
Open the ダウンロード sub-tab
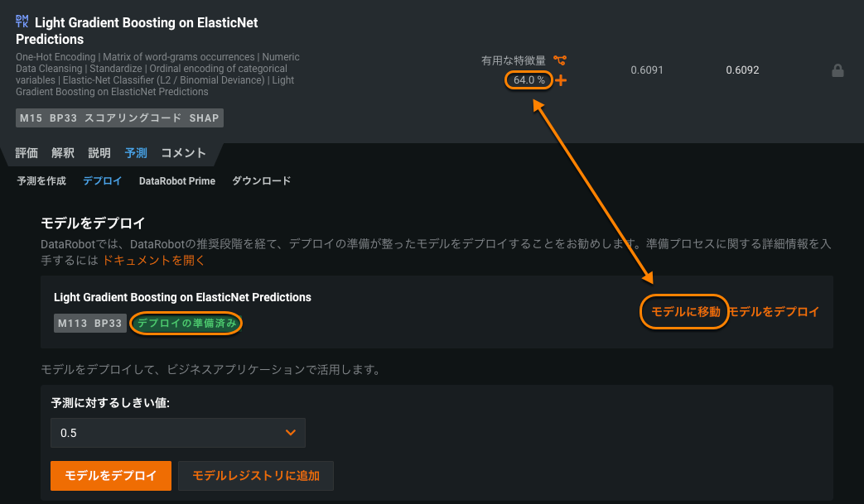(x=261, y=181)
